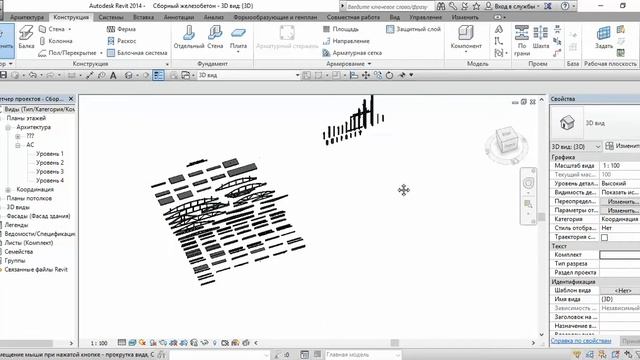Open the Архитектура ribbon tab

pyautogui.click(x=27, y=18)
